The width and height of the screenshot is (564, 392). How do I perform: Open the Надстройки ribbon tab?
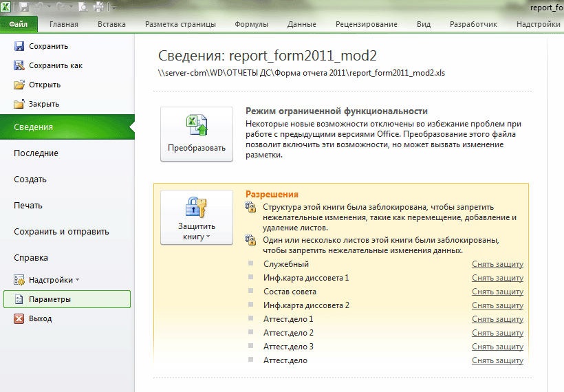[538, 24]
